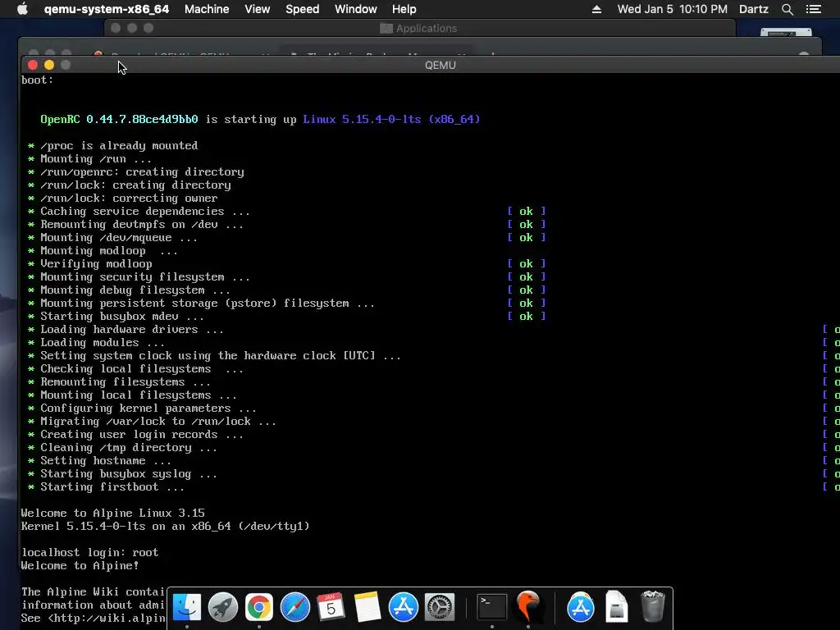Screen dimensions: 840x630
Task: Click the drive icon on desktop
Action: (786, 32)
